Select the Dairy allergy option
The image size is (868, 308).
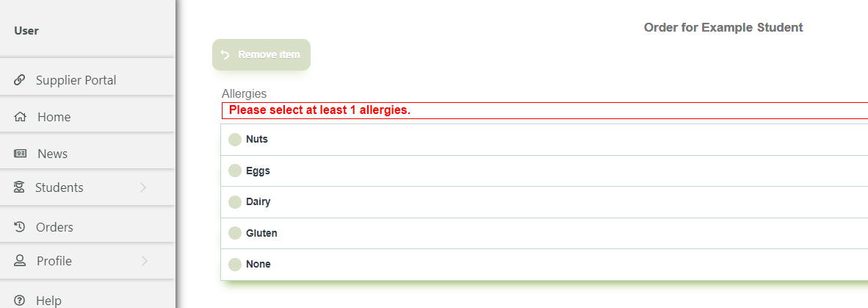(235, 201)
